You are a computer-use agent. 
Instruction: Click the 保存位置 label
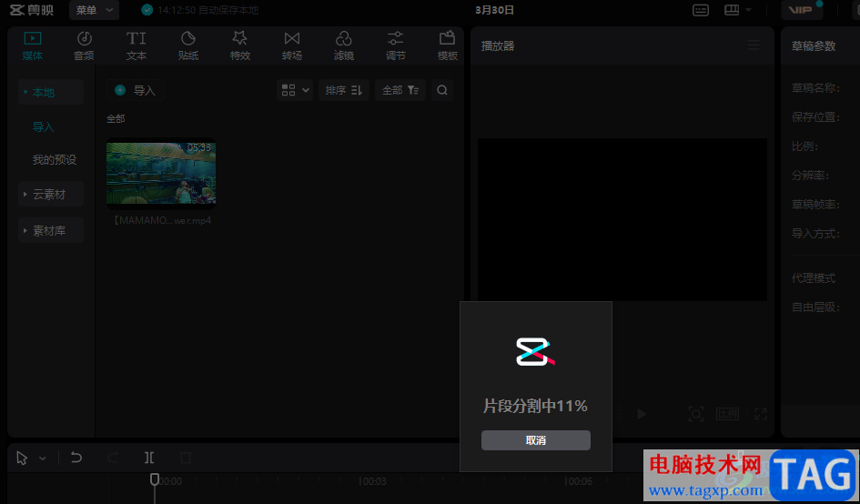pos(815,116)
